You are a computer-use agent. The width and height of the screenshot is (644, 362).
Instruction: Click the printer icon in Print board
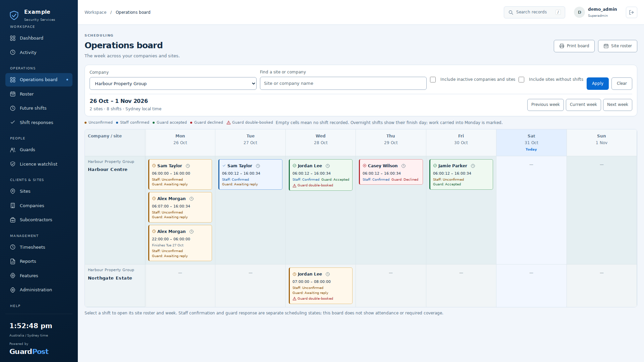tap(561, 46)
